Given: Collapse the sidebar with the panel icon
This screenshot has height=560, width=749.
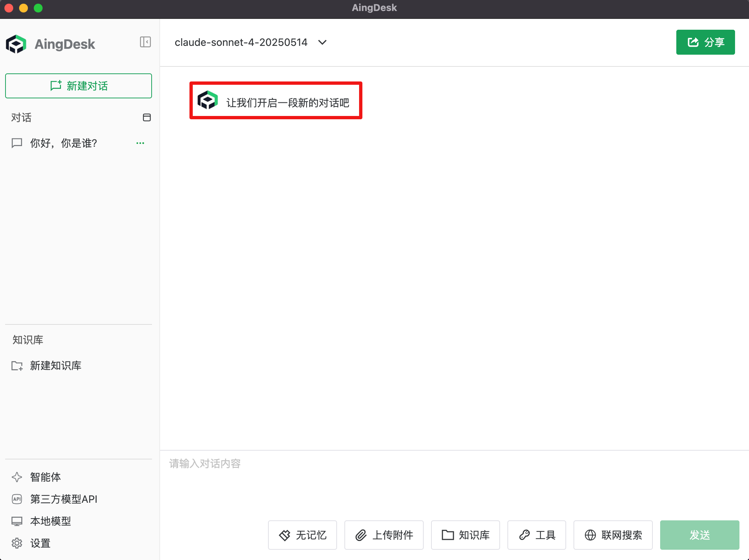Looking at the screenshot, I should (145, 42).
